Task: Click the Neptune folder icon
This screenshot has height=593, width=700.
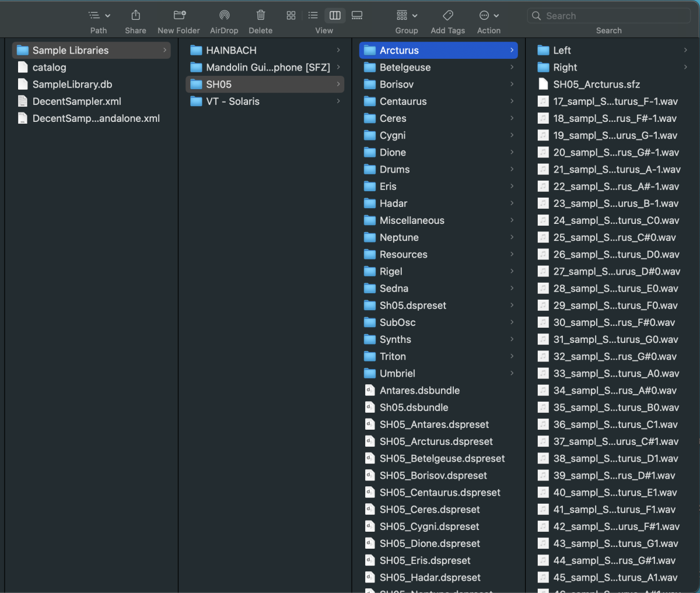Action: pyautogui.click(x=370, y=237)
